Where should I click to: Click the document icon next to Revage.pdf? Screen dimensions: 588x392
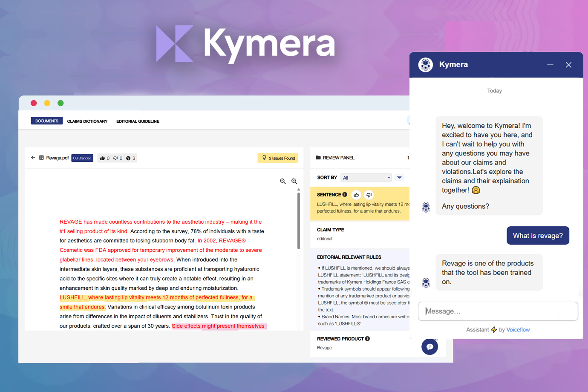pyautogui.click(x=41, y=158)
